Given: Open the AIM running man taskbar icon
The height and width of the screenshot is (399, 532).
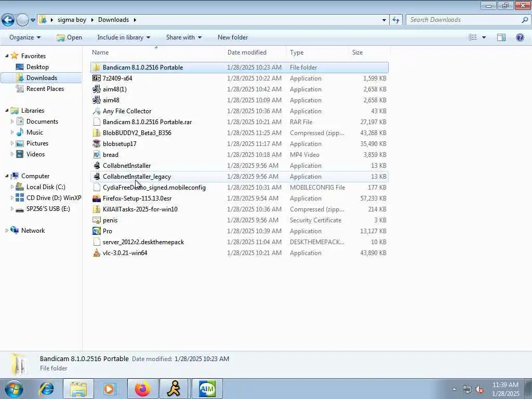Looking at the screenshot, I should pyautogui.click(x=174, y=389).
